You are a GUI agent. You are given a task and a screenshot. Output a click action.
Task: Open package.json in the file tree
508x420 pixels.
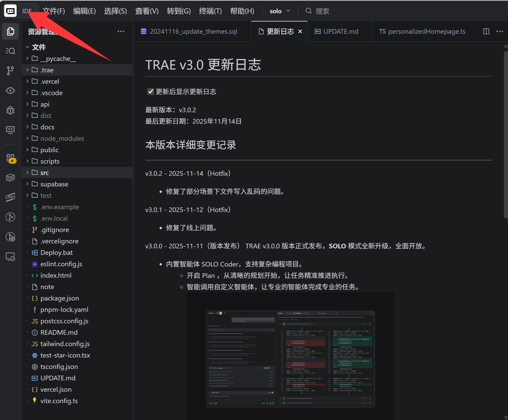click(x=59, y=298)
